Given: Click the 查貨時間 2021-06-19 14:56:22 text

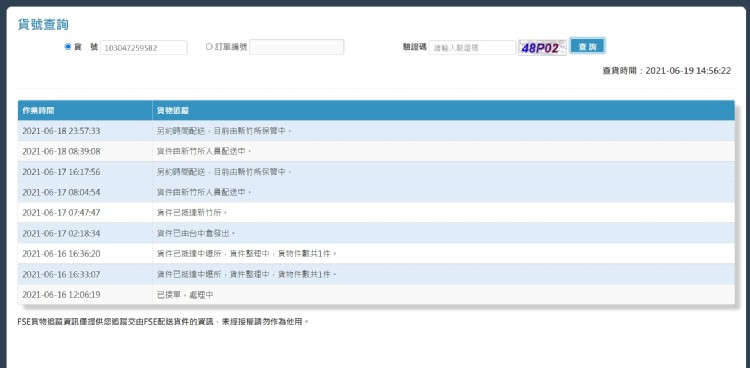Looking at the screenshot, I should tap(667, 71).
